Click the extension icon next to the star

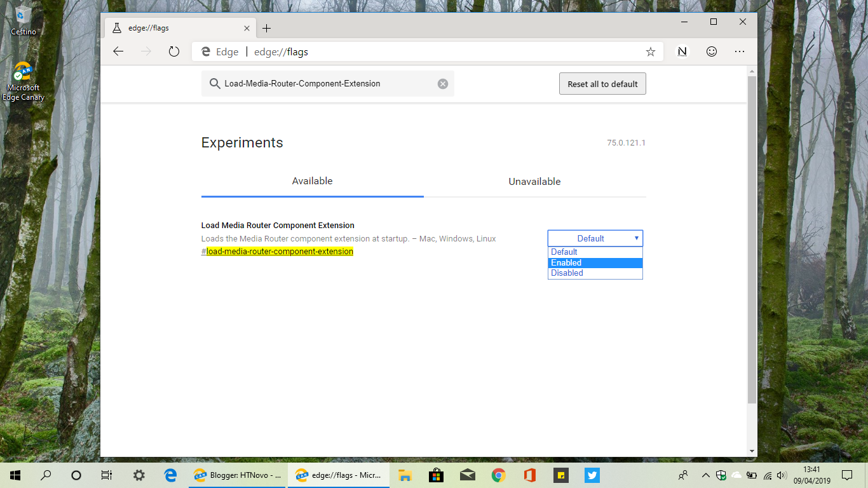[681, 51]
